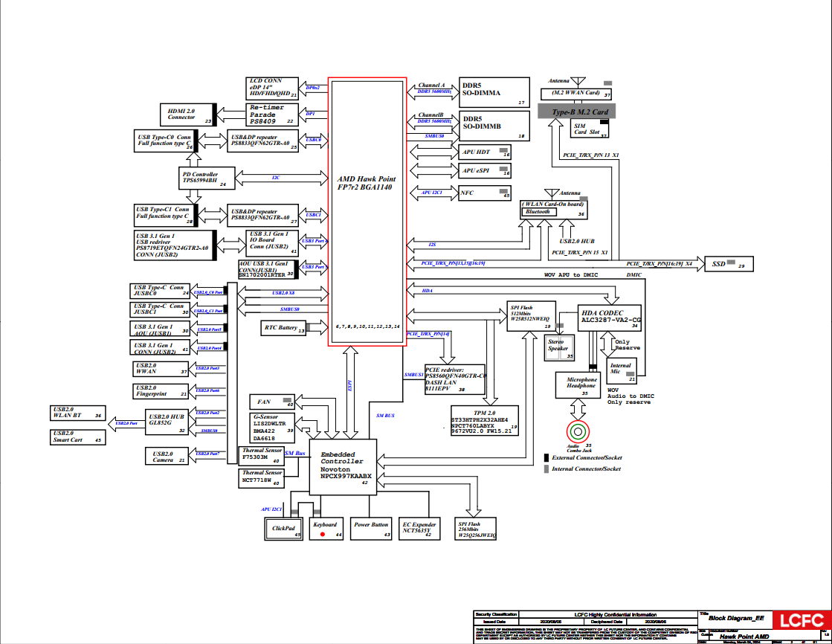832x644 pixels.
Task: Click the Audio Combo Jack circle icon
Action: pos(578,431)
